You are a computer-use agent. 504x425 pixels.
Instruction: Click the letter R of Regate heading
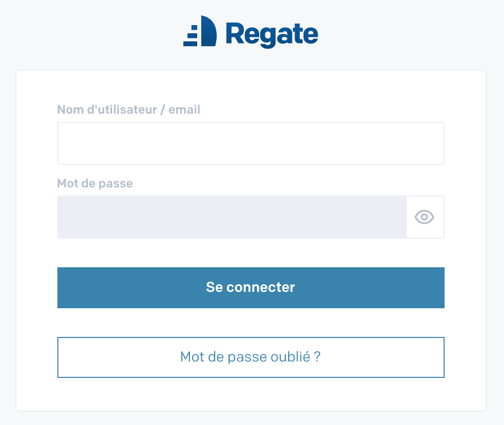(x=235, y=33)
